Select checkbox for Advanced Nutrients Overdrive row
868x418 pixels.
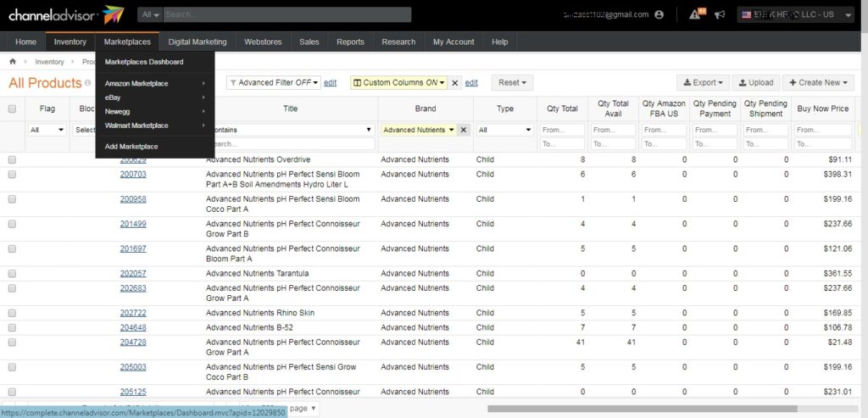[x=12, y=159]
